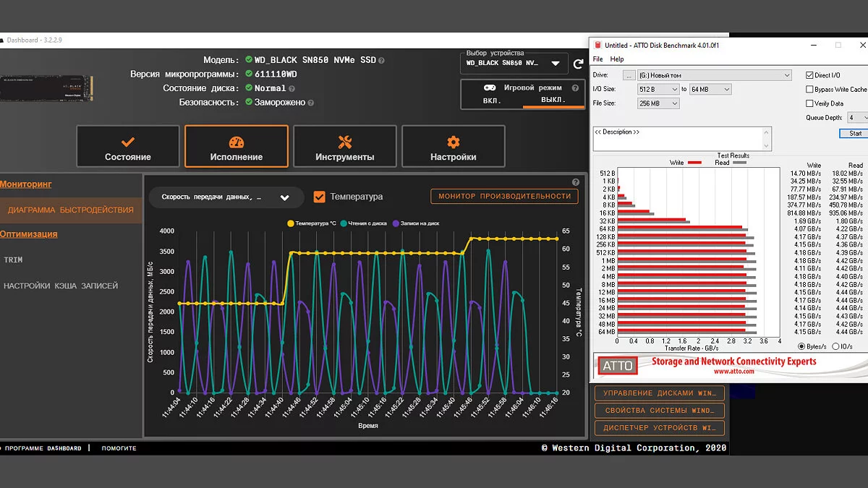Screen dimensions: 868x488
Task: Click inside the Description text field
Action: pos(681,139)
